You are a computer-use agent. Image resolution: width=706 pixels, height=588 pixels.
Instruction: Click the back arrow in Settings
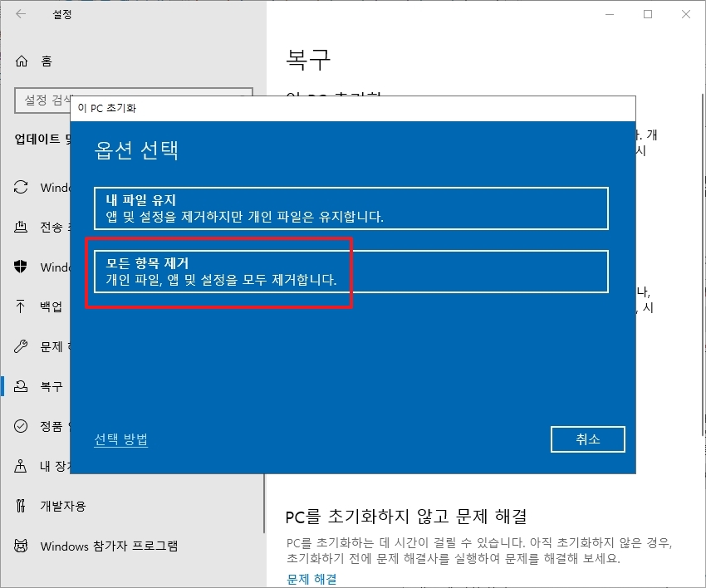19,13
